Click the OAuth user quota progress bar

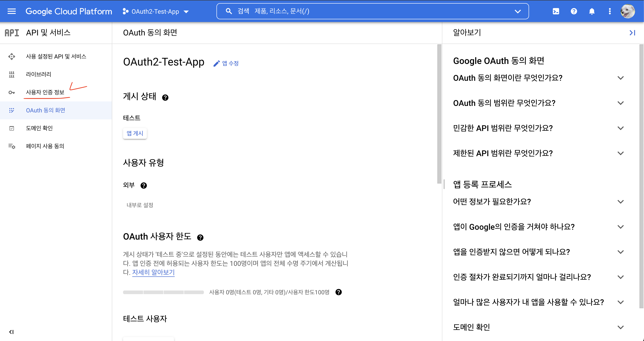pyautogui.click(x=163, y=292)
